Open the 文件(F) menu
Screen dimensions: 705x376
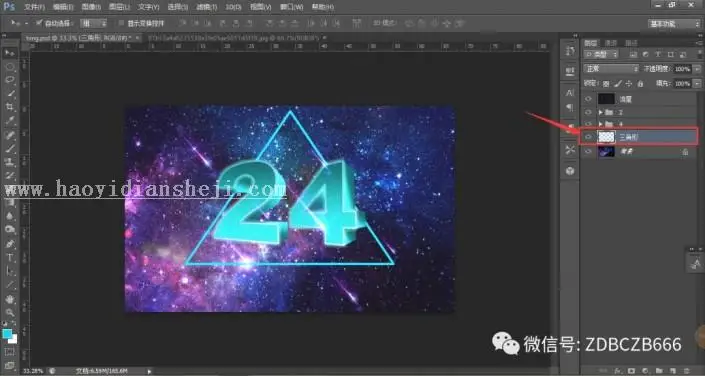34,7
